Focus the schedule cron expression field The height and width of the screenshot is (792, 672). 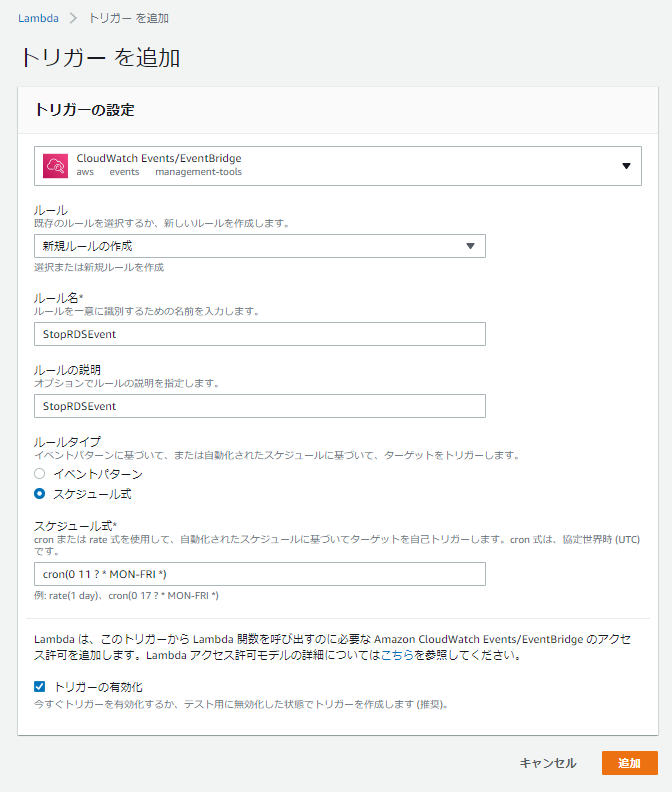[x=260, y=574]
